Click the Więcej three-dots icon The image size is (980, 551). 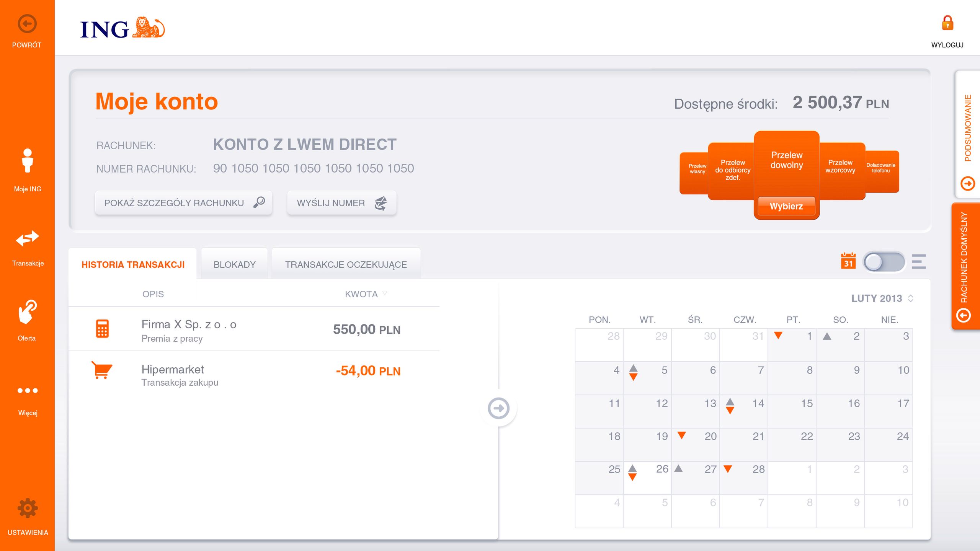pyautogui.click(x=27, y=390)
